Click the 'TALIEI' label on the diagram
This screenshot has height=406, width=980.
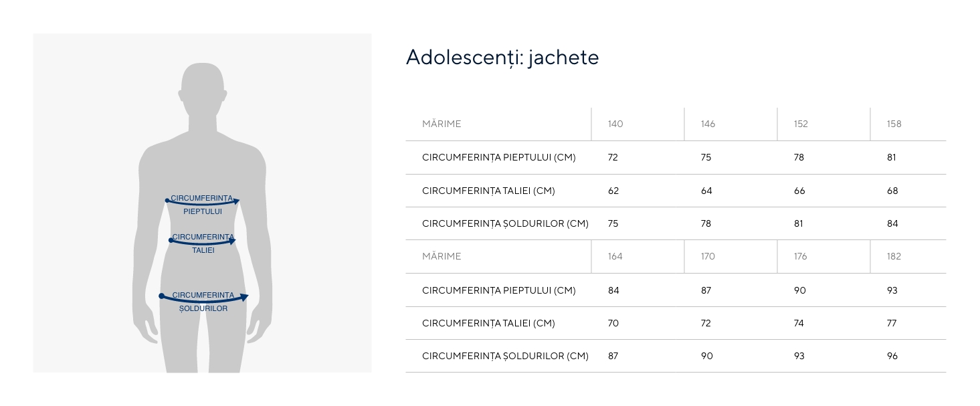[x=203, y=251]
